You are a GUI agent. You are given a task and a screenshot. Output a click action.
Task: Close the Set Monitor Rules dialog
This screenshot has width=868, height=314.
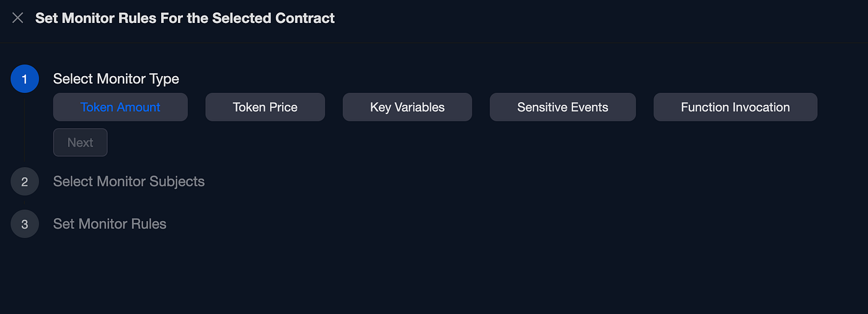18,18
